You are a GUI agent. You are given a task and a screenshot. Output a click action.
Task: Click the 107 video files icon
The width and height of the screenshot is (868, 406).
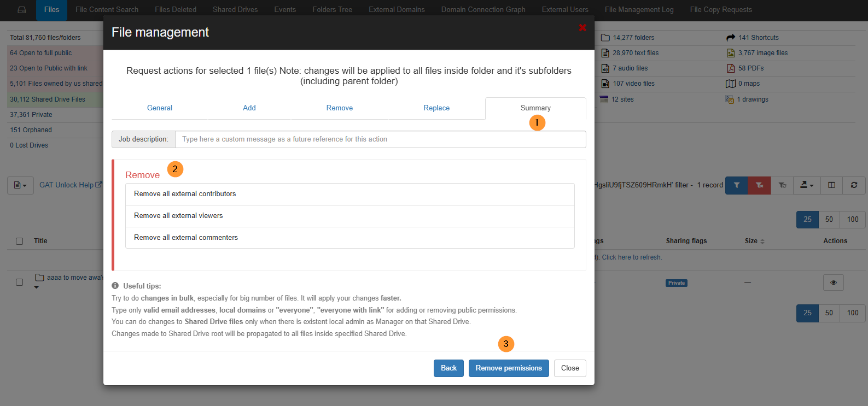pos(605,84)
